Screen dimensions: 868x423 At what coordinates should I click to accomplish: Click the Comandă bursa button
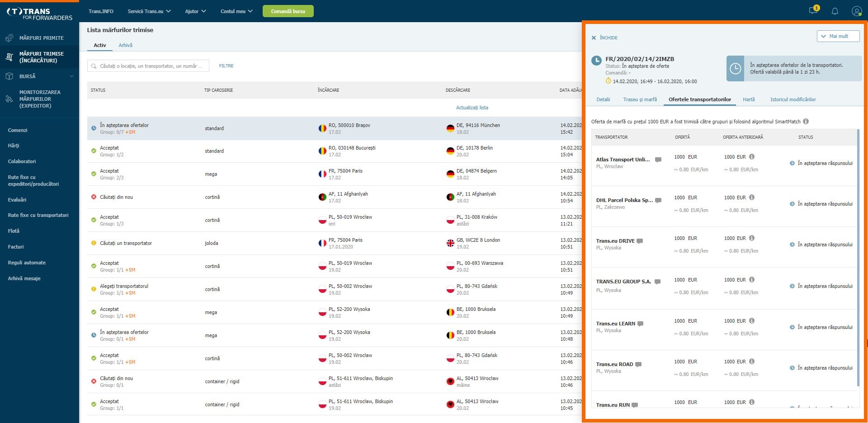click(x=288, y=11)
